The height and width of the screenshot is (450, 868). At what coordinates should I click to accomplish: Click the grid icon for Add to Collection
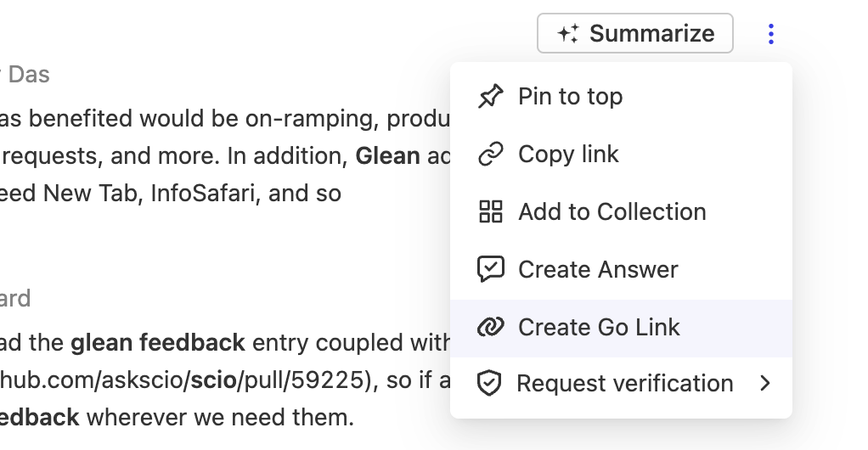491,211
